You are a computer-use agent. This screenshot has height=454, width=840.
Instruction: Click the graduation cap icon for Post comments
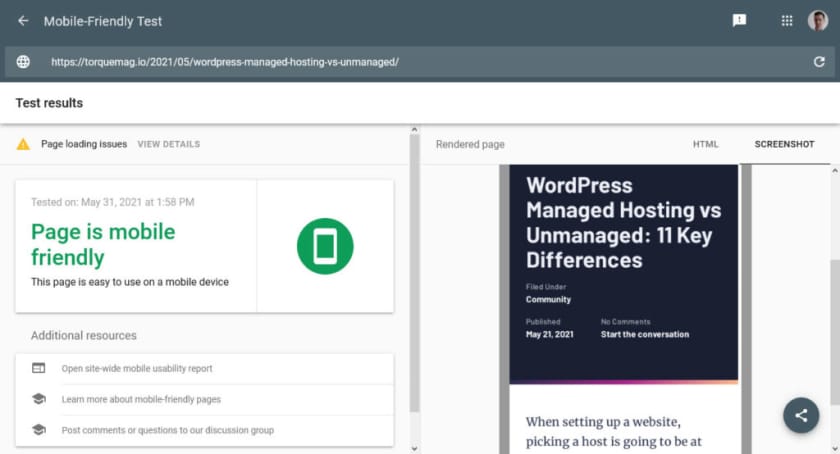pyautogui.click(x=39, y=429)
